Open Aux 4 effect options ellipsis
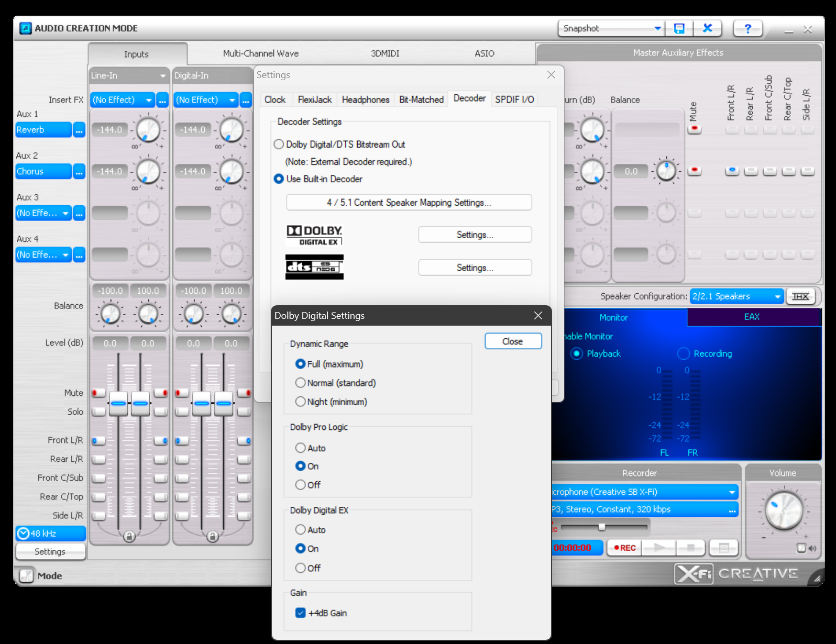Image resolution: width=836 pixels, height=644 pixels. (x=79, y=255)
